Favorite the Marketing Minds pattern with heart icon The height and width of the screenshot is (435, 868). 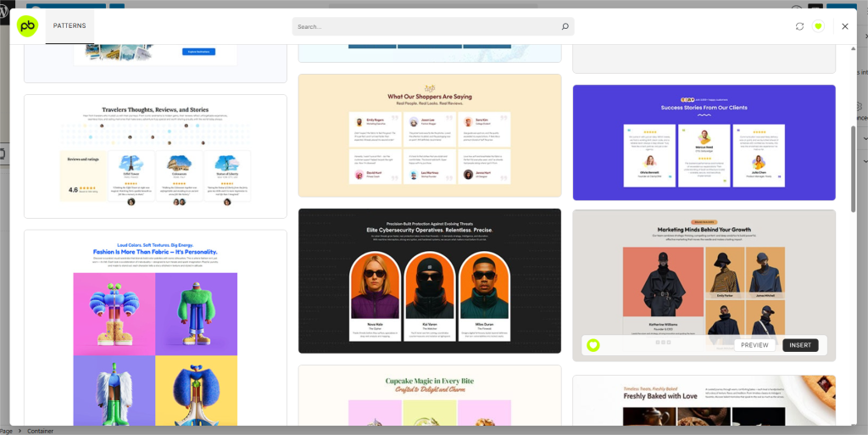tap(593, 345)
